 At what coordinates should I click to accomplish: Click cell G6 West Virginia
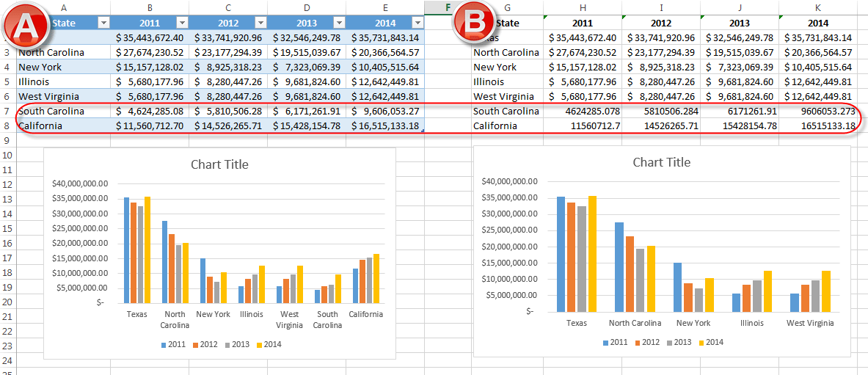[507, 96]
